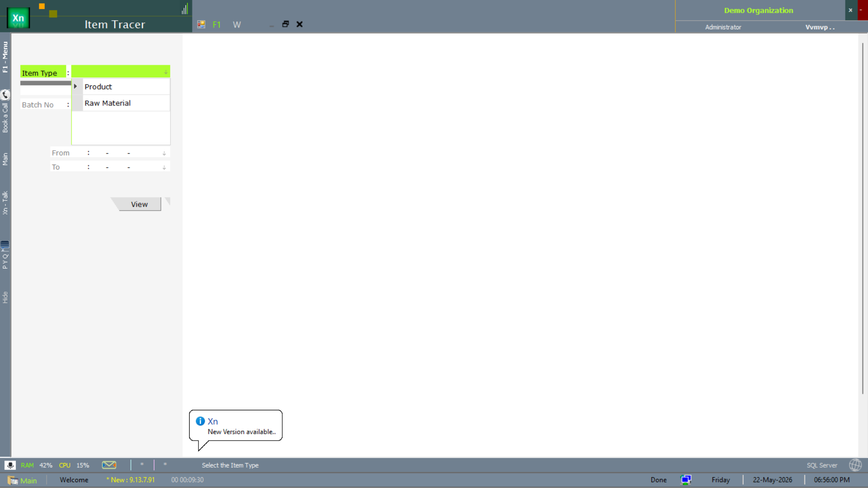Click the Xn New Version available notification
This screenshot has width=868, height=488.
tap(236, 426)
